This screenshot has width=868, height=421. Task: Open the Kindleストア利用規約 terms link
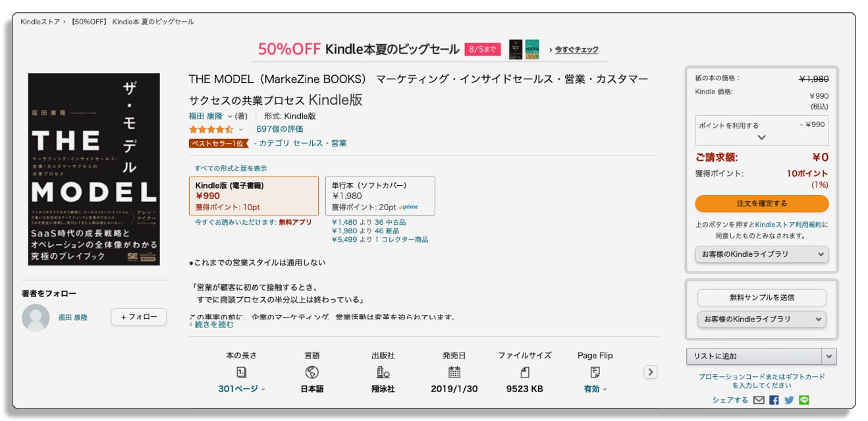[789, 225]
